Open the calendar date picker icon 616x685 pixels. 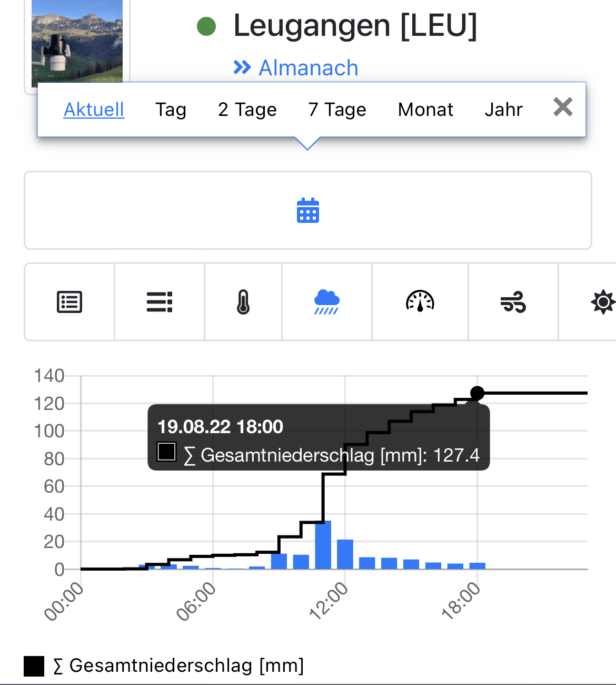click(308, 210)
